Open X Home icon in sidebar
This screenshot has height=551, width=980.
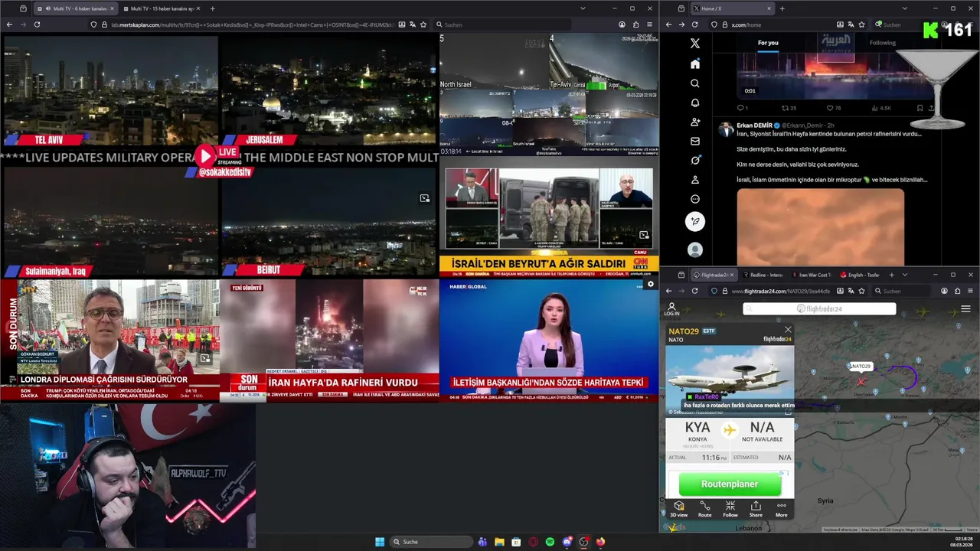[695, 64]
